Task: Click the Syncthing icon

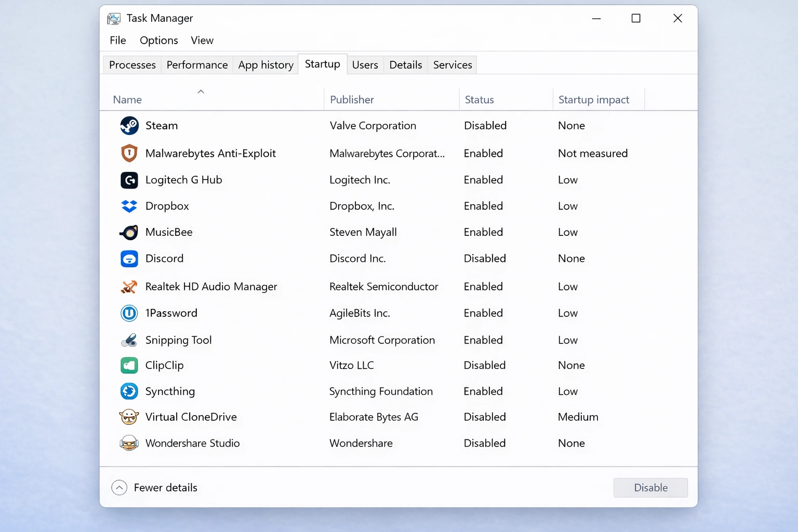Action: tap(129, 391)
